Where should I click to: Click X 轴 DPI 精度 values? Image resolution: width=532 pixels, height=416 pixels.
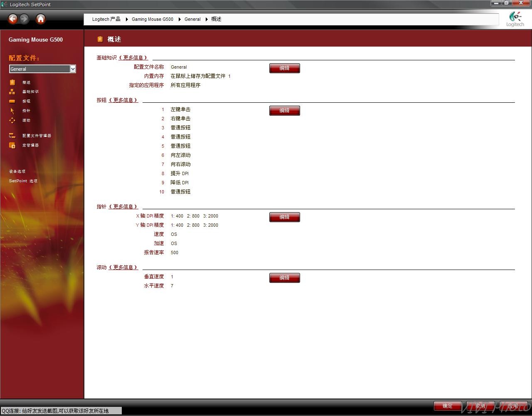[x=195, y=216]
